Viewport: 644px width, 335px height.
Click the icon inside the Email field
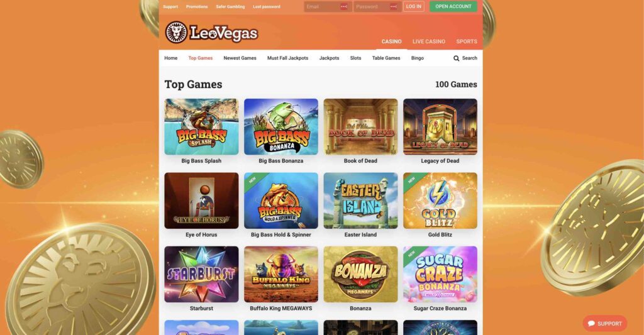(x=344, y=6)
